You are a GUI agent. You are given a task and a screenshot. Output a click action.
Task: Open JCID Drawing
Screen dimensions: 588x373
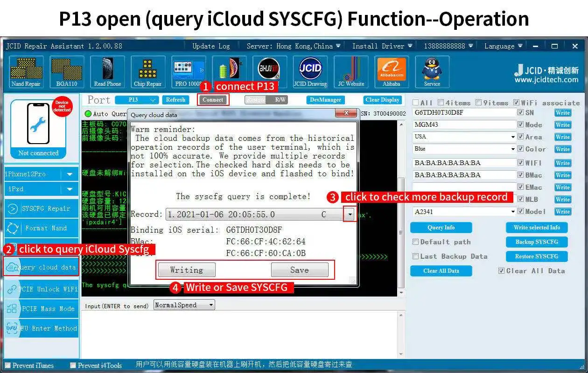click(x=310, y=72)
